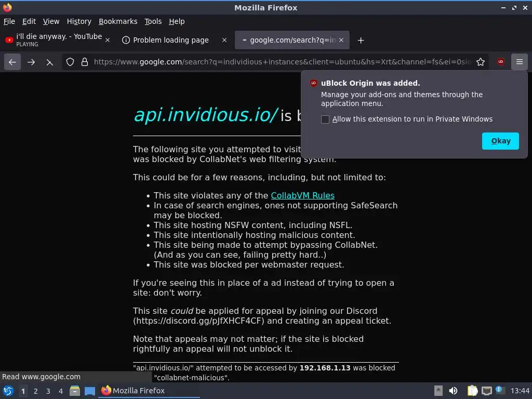Viewport: 532px width, 399px height.
Task: Open the Tools menu
Action: [x=153, y=21]
